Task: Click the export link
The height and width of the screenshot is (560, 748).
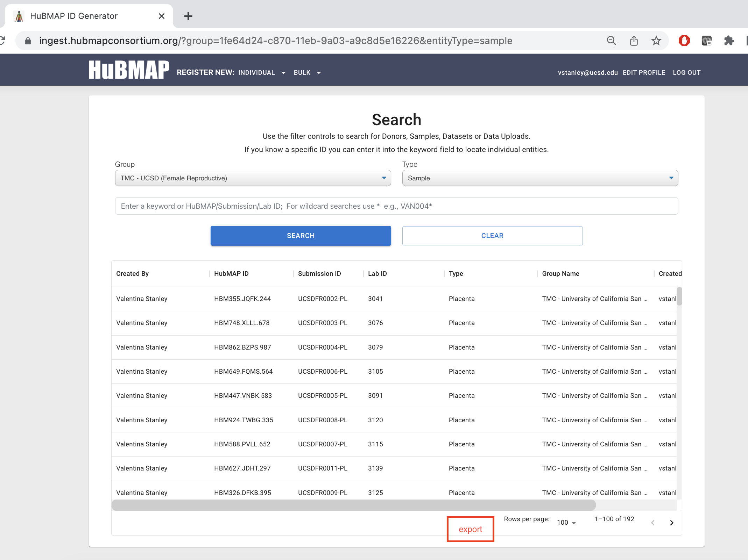Action: [470, 529]
